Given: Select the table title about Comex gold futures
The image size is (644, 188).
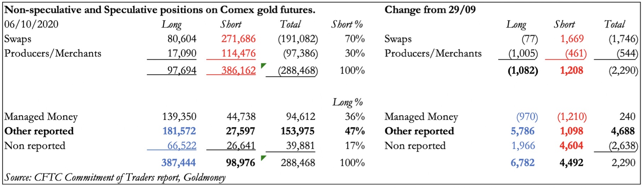Looking at the screenshot, I should [160, 10].
